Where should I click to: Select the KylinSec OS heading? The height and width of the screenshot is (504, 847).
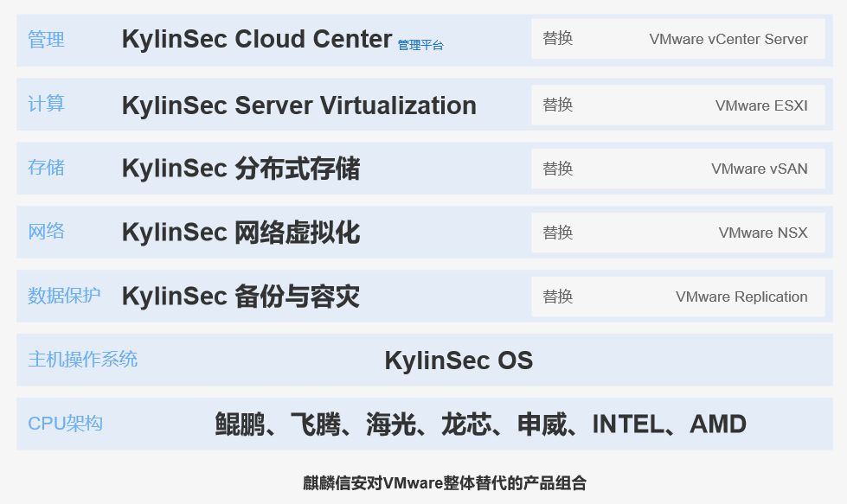(x=459, y=360)
